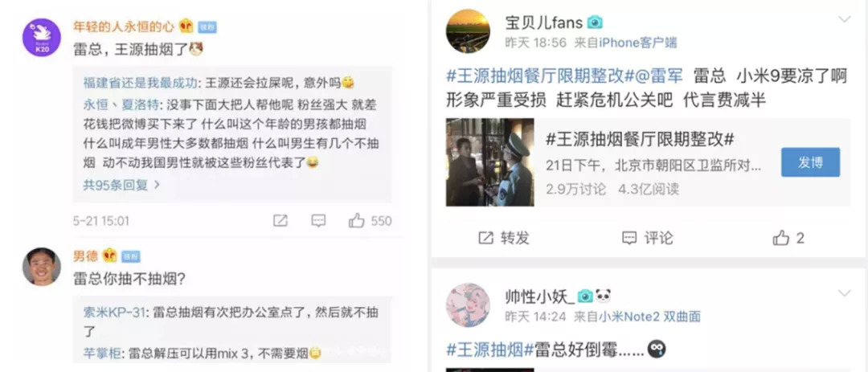Open #王源抽烟# hashtag in 帅性小妖_ post
Image resolution: width=868 pixels, height=372 pixels.
485,349
